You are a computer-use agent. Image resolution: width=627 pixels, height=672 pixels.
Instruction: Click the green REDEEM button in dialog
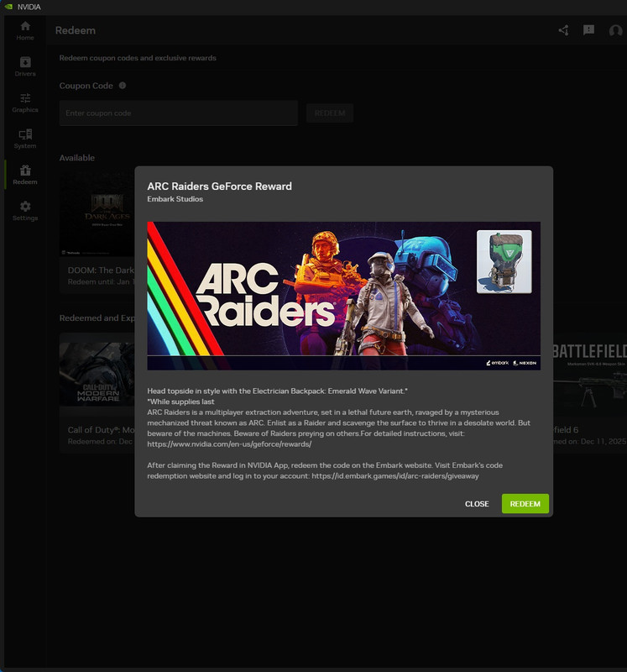coord(525,503)
